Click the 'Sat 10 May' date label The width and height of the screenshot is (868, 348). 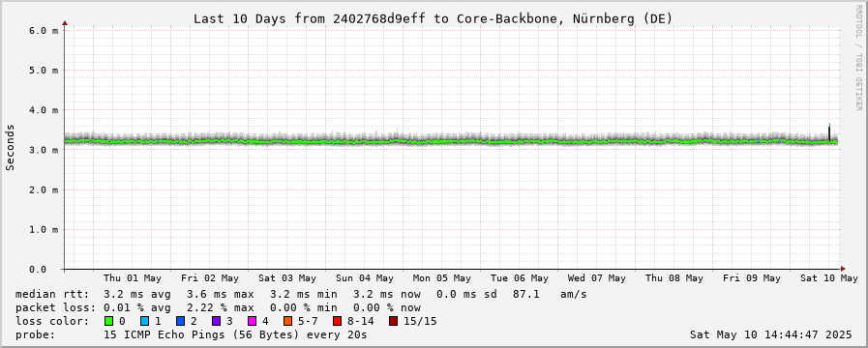[x=828, y=278]
